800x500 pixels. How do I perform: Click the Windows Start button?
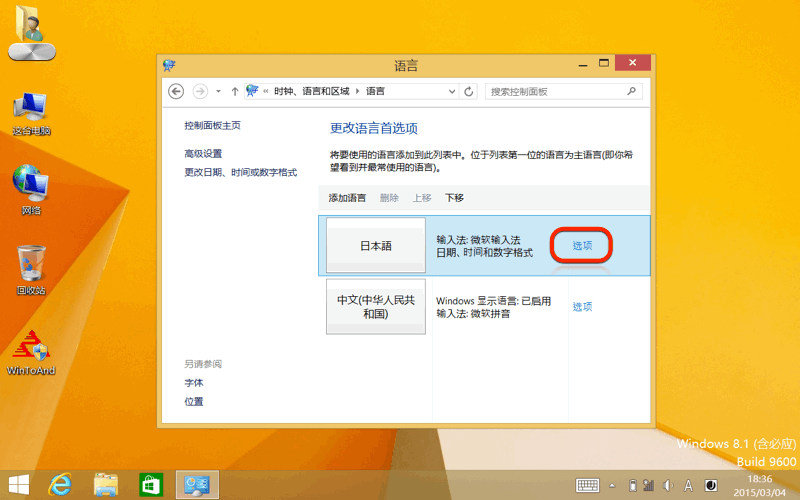(18, 485)
